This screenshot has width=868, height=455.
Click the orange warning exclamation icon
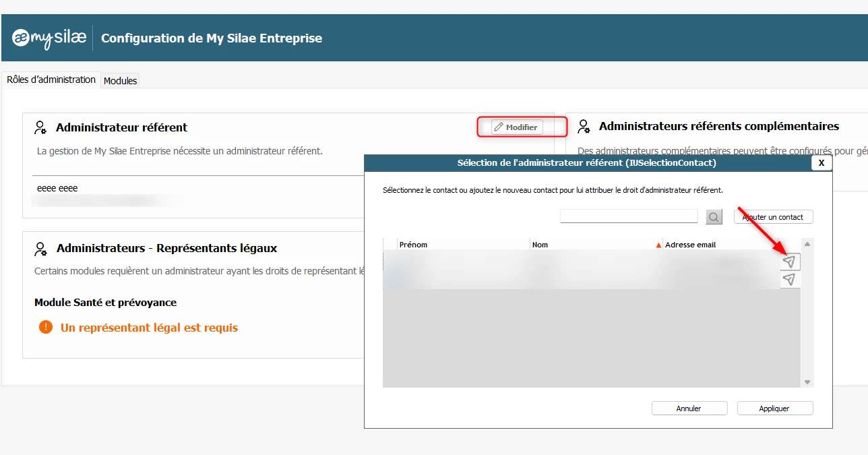[46, 328]
